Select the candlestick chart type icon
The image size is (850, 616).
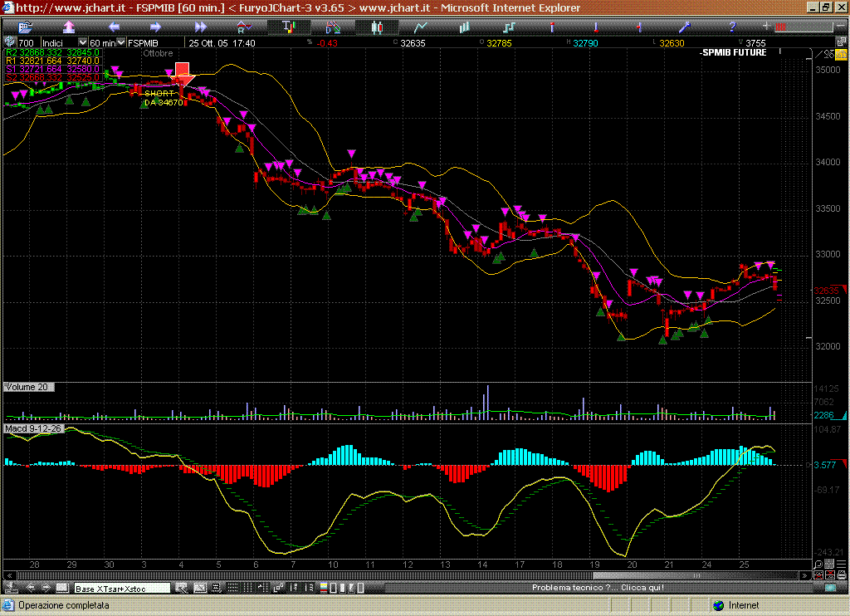coord(376,27)
